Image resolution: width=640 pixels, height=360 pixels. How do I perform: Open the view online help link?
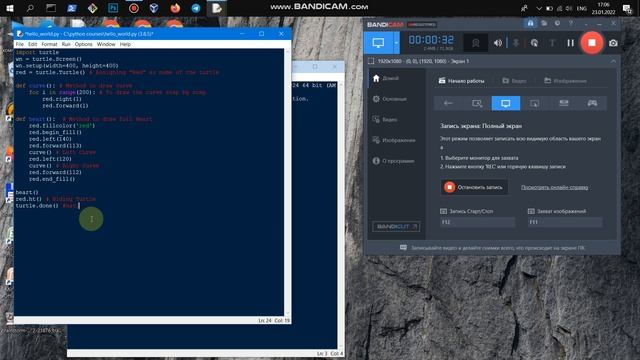554,187
